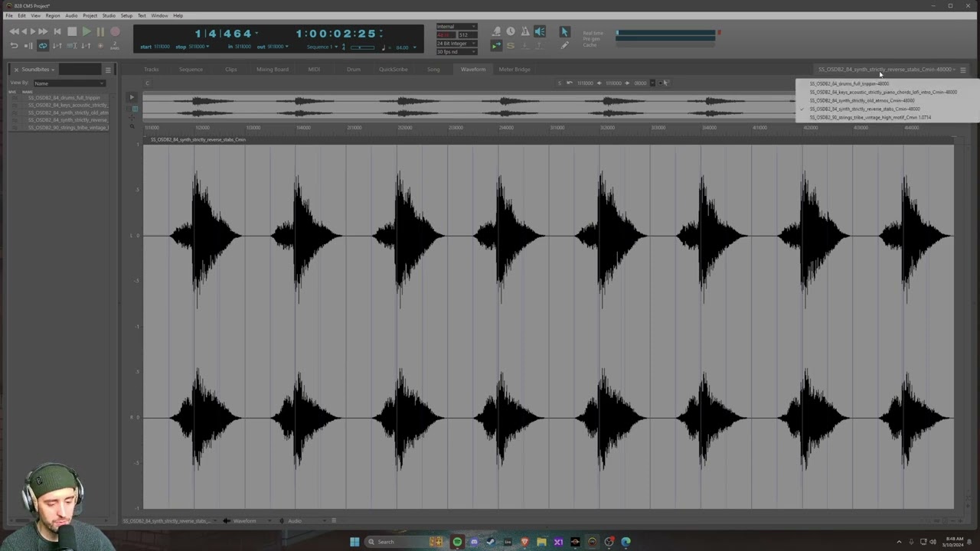Click the fast forward transport button
This screenshot has height=551, width=980.
tap(43, 31)
